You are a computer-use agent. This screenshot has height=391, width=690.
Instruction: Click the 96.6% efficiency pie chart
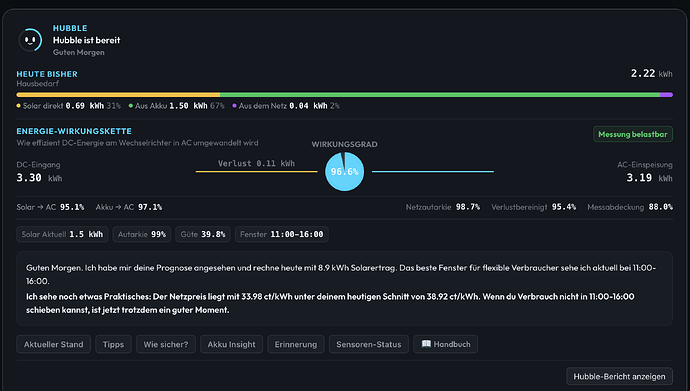click(345, 172)
